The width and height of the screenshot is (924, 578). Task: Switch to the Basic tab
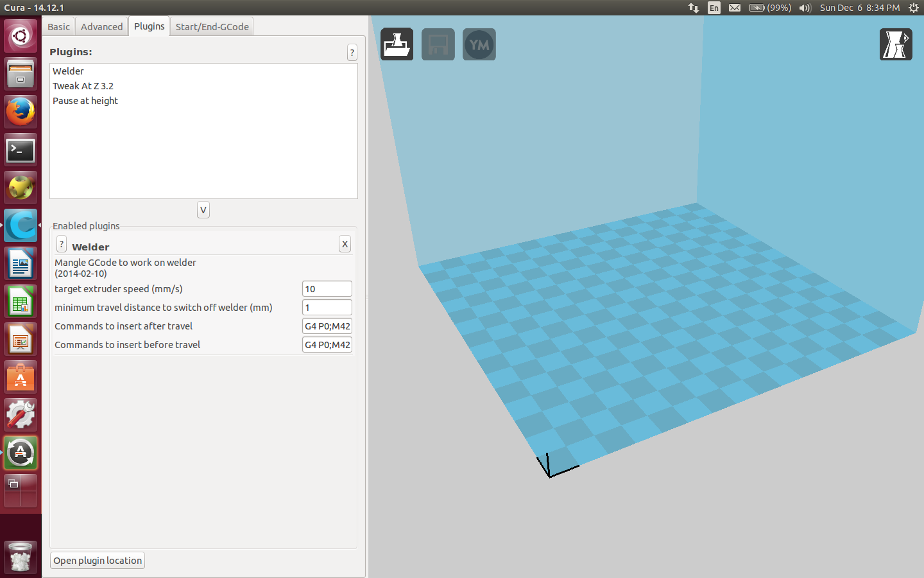[58, 27]
